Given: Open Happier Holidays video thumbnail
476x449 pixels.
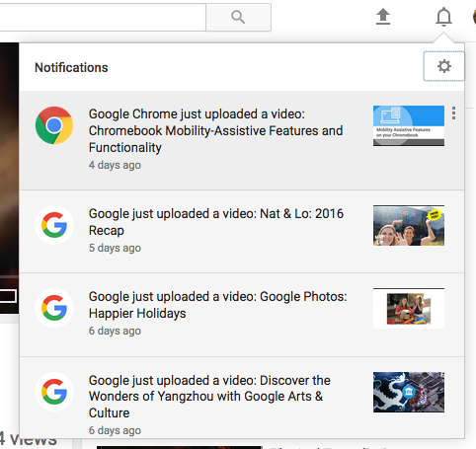Looking at the screenshot, I should tap(409, 308).
